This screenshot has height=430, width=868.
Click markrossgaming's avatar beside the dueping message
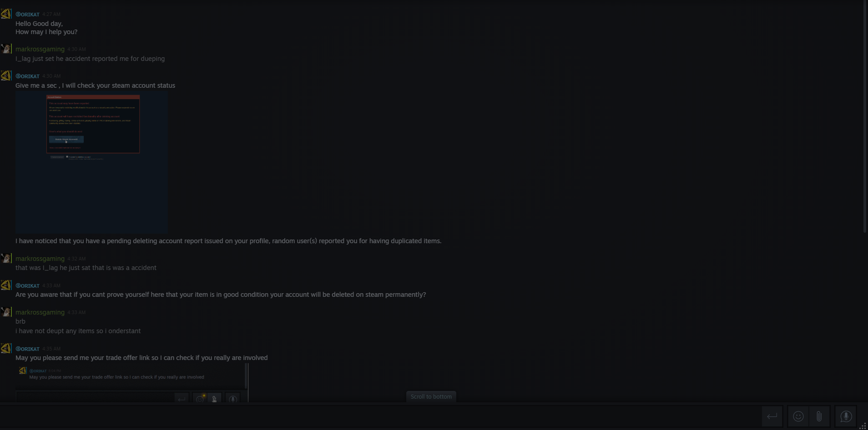click(6, 49)
